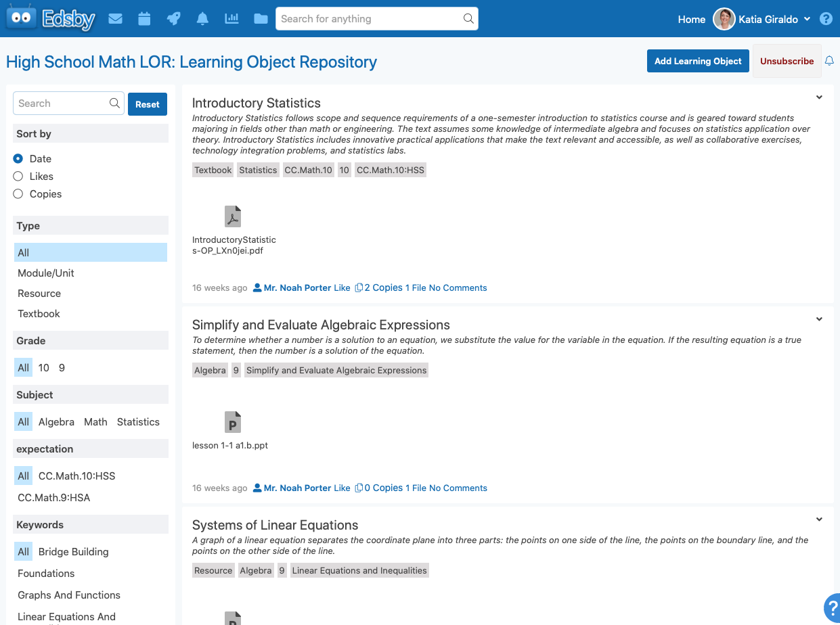Open IntroductoryStatistics PDF file icon
The image size is (840, 625).
point(233,216)
